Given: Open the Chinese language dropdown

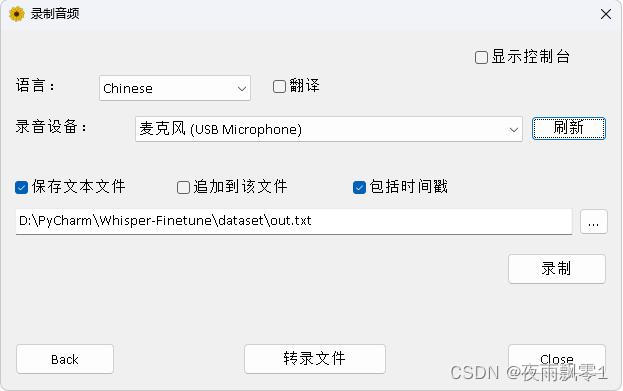Looking at the screenshot, I should pyautogui.click(x=175, y=88).
